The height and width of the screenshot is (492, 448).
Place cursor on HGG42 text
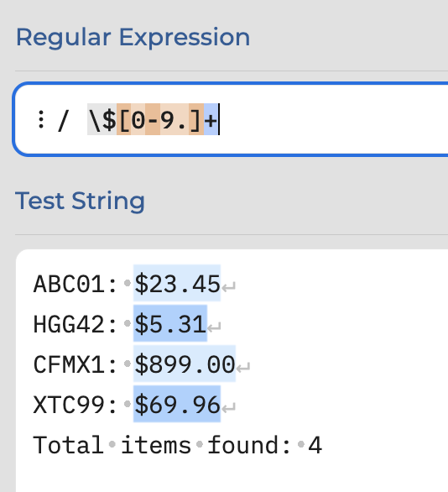(x=69, y=324)
